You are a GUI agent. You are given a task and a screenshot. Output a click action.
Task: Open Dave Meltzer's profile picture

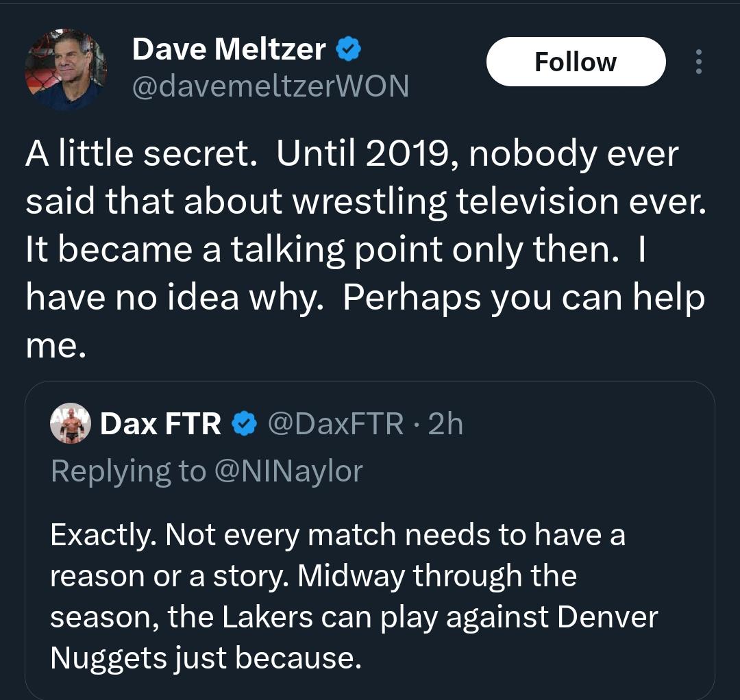[x=66, y=69]
